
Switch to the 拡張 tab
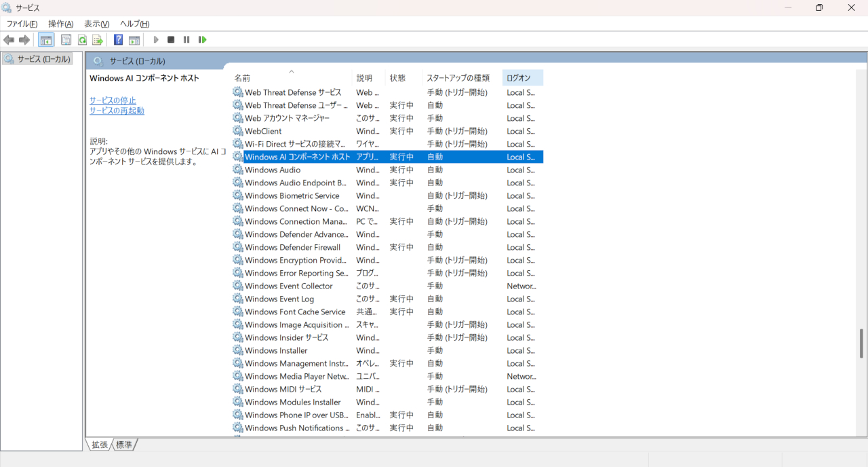click(100, 445)
